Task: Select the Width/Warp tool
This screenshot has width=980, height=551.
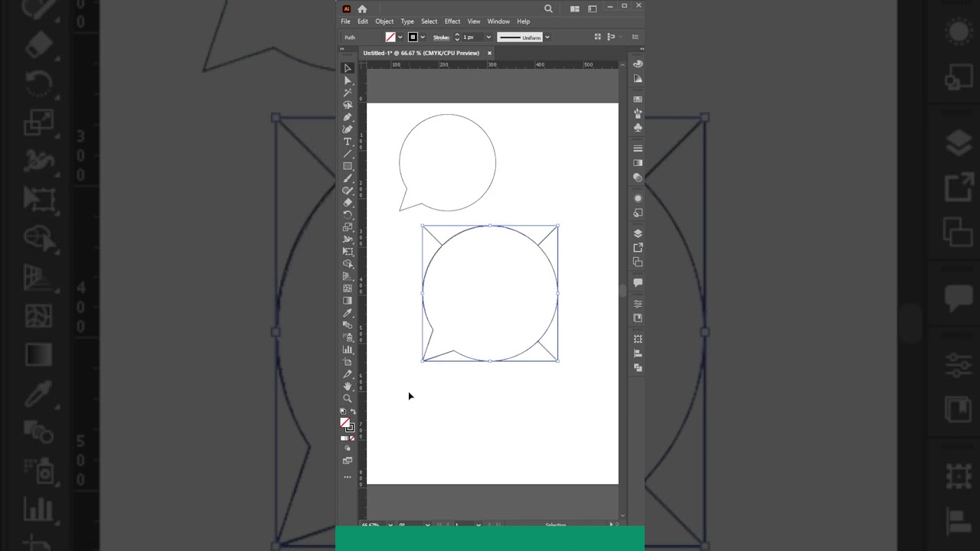Action: pos(348,240)
